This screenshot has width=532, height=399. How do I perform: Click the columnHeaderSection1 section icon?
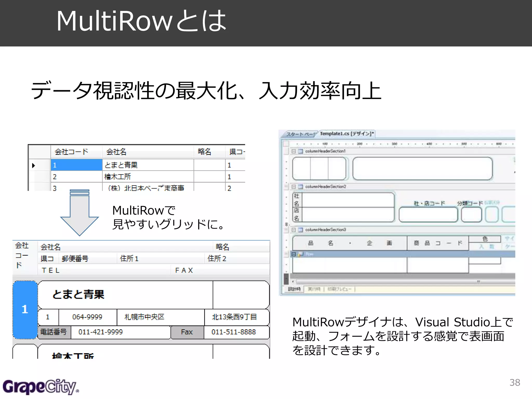point(300,151)
